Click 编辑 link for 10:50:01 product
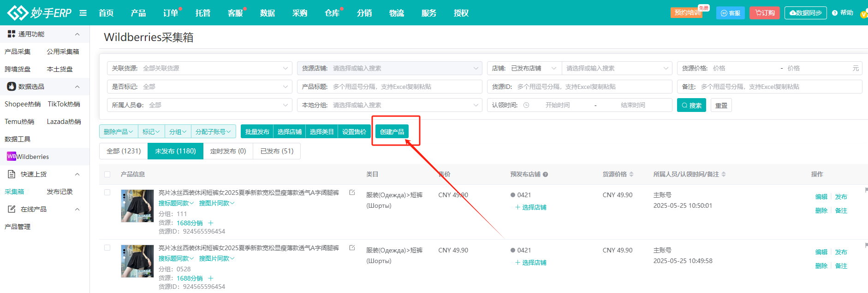 (x=821, y=197)
